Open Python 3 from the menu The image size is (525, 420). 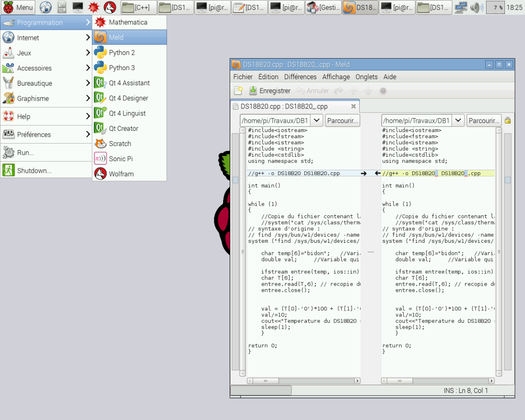[x=121, y=68]
